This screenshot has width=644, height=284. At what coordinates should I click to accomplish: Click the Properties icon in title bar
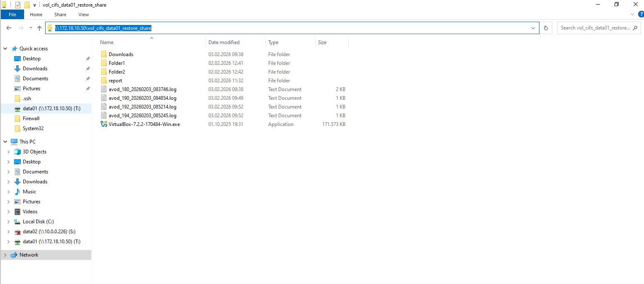17,5
